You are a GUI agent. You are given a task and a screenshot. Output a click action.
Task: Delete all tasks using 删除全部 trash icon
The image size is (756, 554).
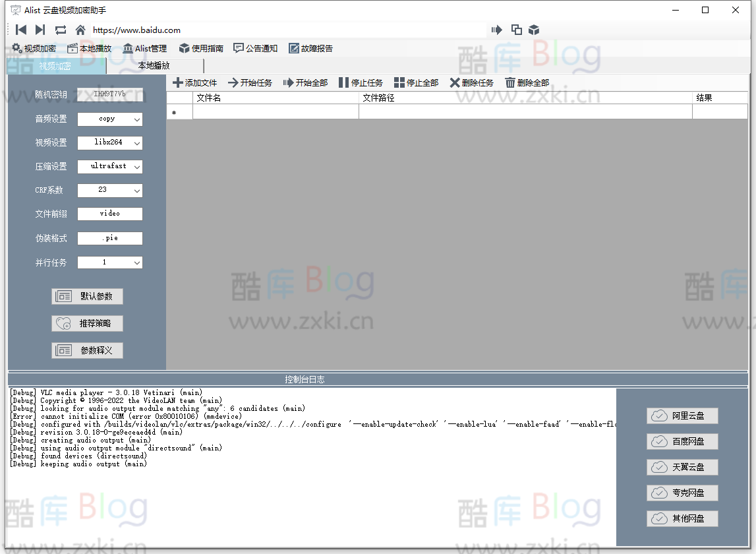(x=527, y=82)
